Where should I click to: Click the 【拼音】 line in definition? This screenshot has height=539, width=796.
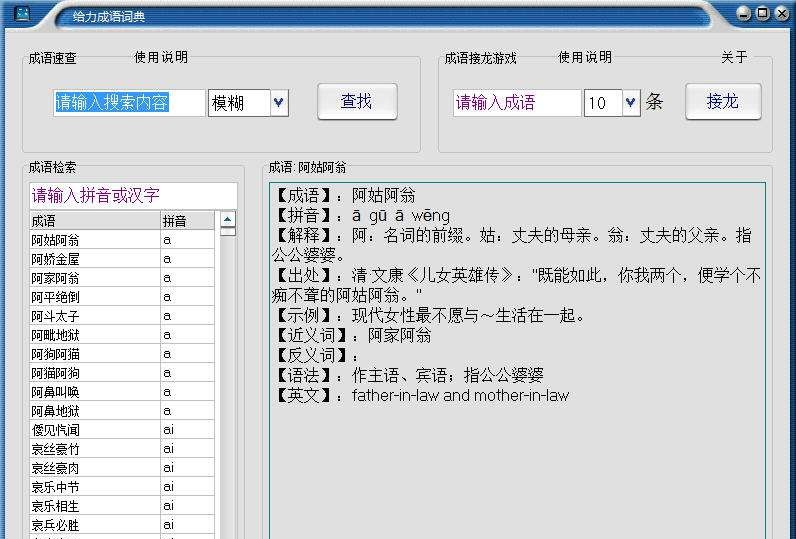tap(361, 215)
